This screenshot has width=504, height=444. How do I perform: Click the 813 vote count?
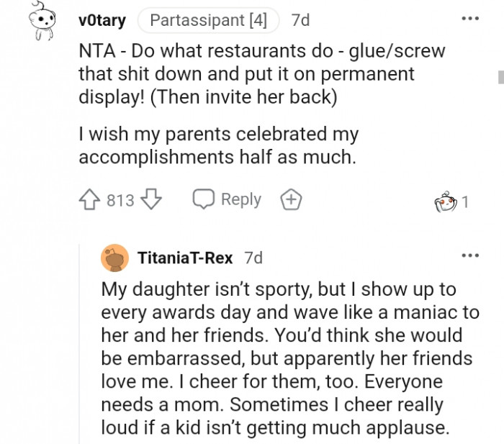point(120,201)
